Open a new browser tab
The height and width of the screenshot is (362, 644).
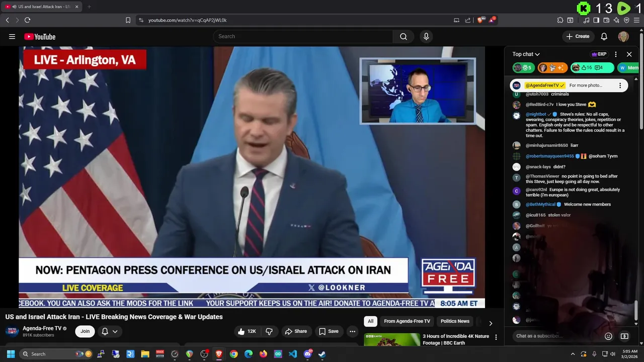click(89, 7)
